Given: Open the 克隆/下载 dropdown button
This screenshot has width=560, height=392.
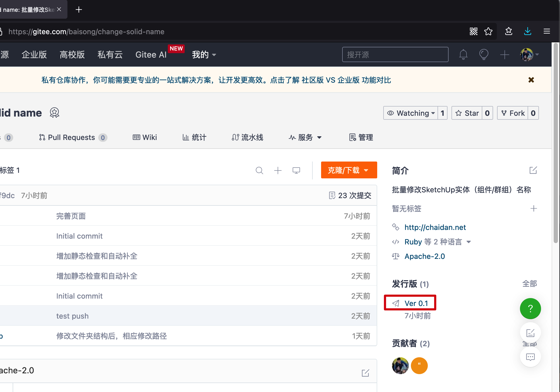Looking at the screenshot, I should click(349, 170).
